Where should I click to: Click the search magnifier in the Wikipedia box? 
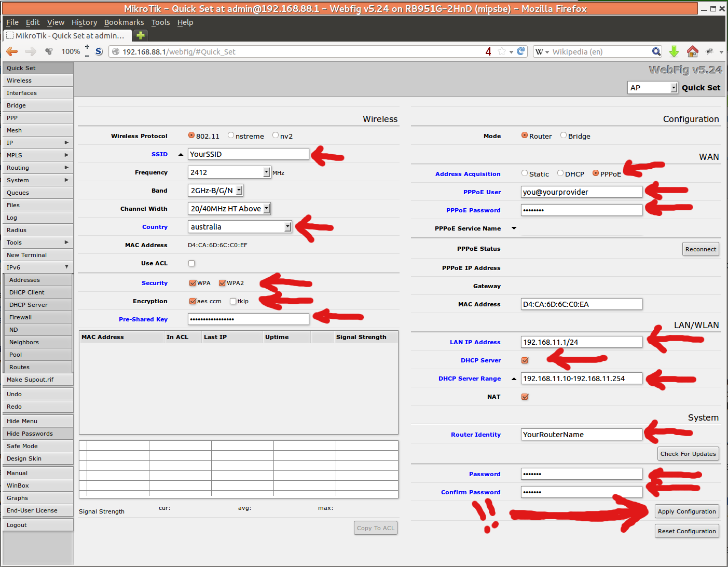pos(656,51)
